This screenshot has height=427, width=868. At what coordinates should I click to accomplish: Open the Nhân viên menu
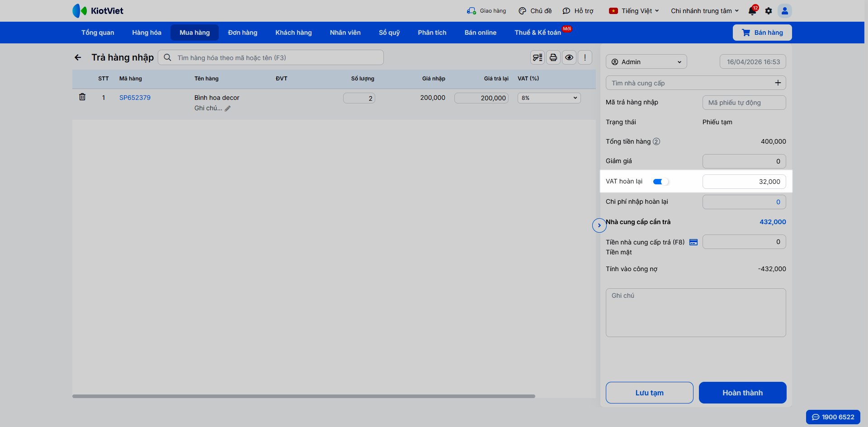(x=345, y=33)
